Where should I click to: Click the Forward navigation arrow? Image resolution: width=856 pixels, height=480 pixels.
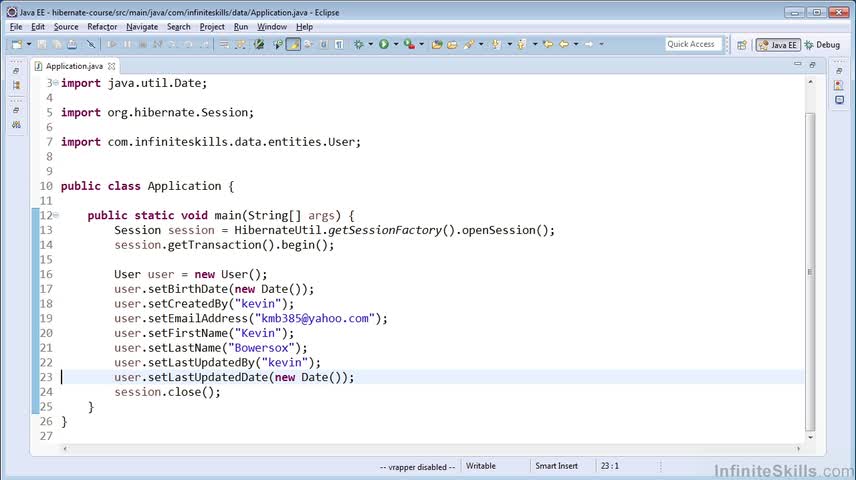pos(589,44)
